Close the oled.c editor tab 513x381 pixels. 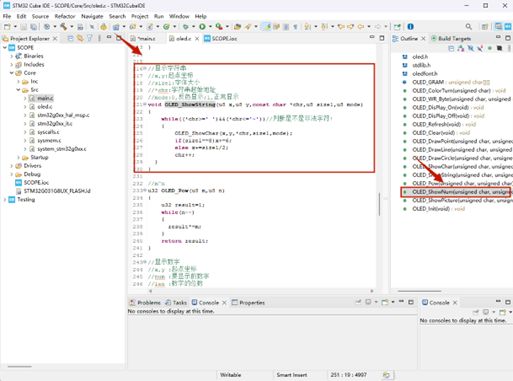(x=197, y=39)
